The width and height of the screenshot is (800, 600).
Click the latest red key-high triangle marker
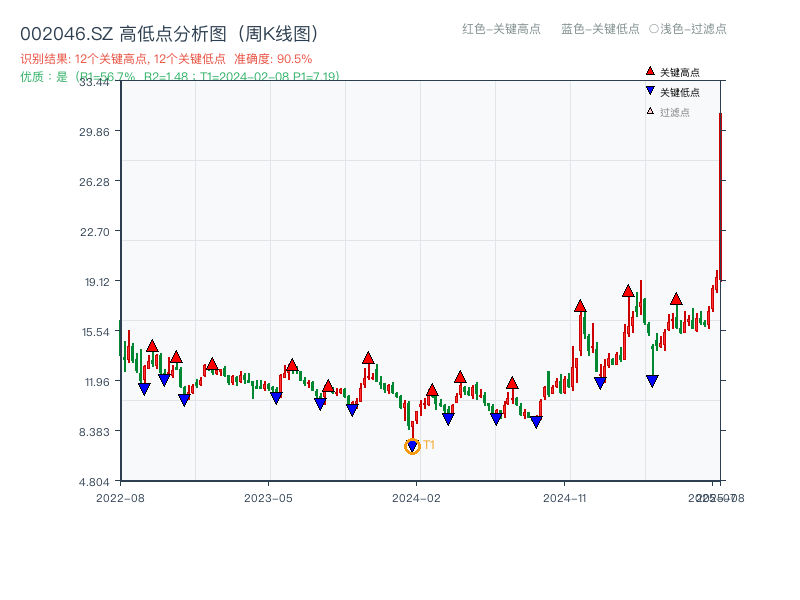tap(676, 299)
